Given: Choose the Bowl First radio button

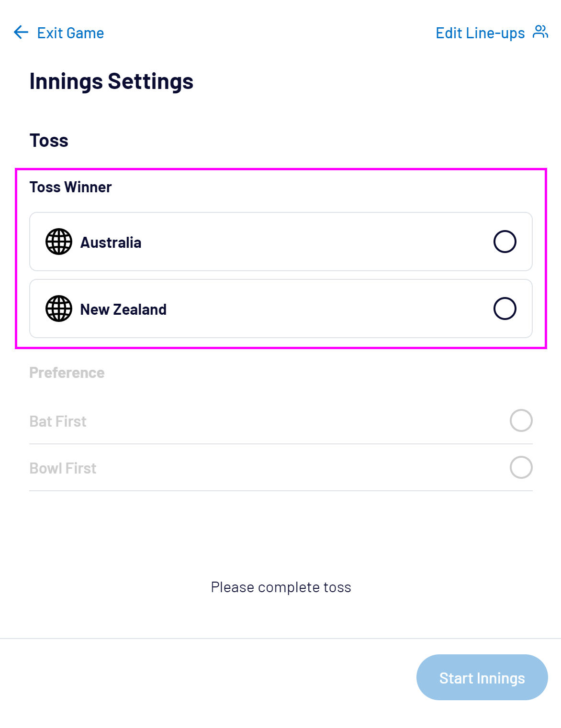Looking at the screenshot, I should point(521,468).
